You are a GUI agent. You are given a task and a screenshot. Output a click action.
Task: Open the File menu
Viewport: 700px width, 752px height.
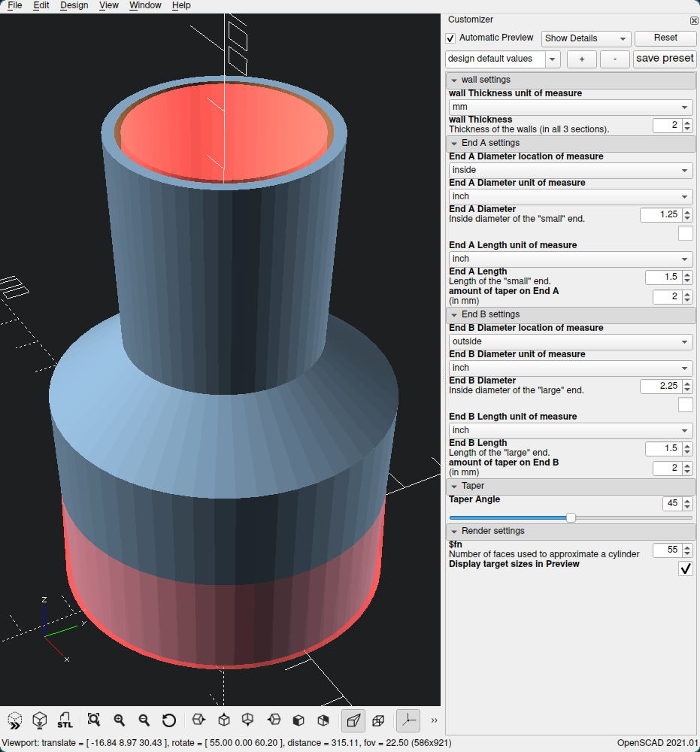15,5
